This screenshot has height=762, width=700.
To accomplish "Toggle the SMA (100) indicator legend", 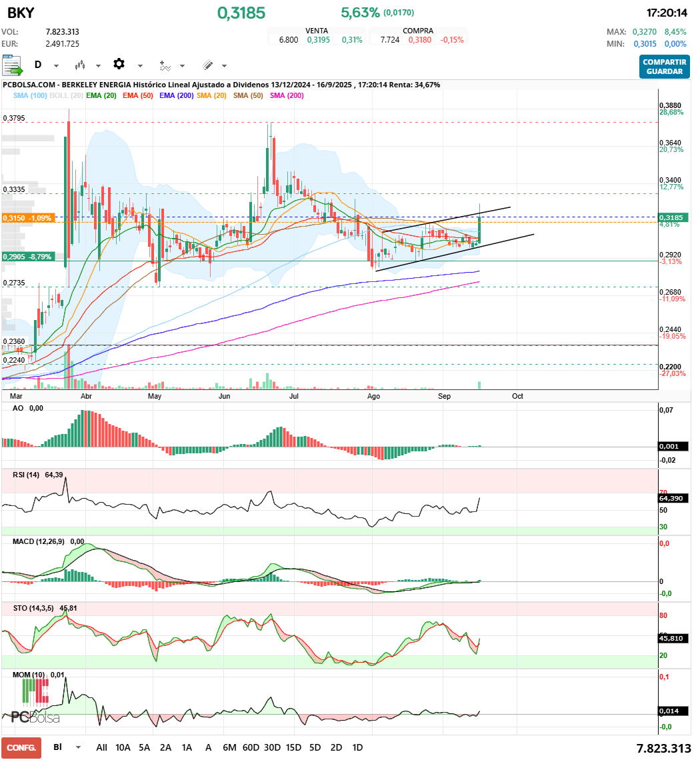I will pyautogui.click(x=30, y=96).
